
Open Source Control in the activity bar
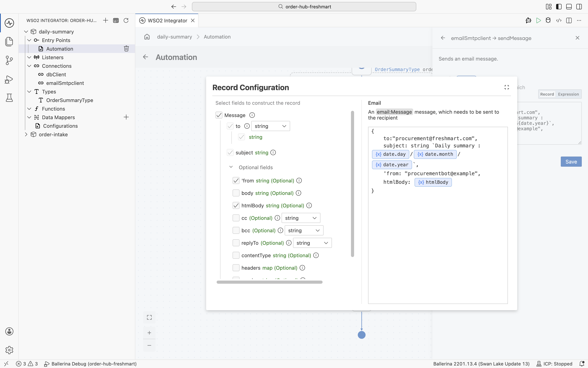(x=9, y=60)
